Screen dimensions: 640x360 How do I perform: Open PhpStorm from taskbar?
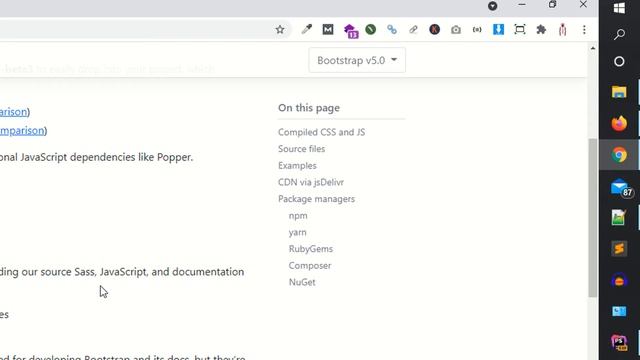pyautogui.click(x=619, y=342)
